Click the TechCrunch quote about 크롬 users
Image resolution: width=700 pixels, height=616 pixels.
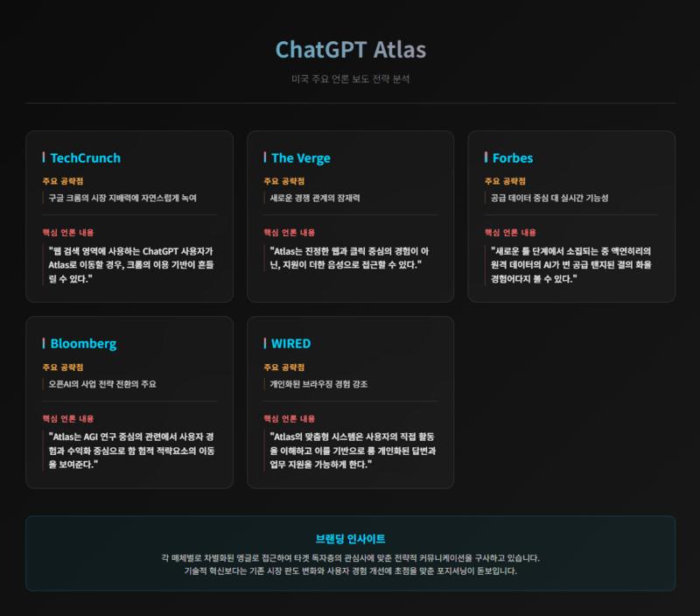(131, 264)
